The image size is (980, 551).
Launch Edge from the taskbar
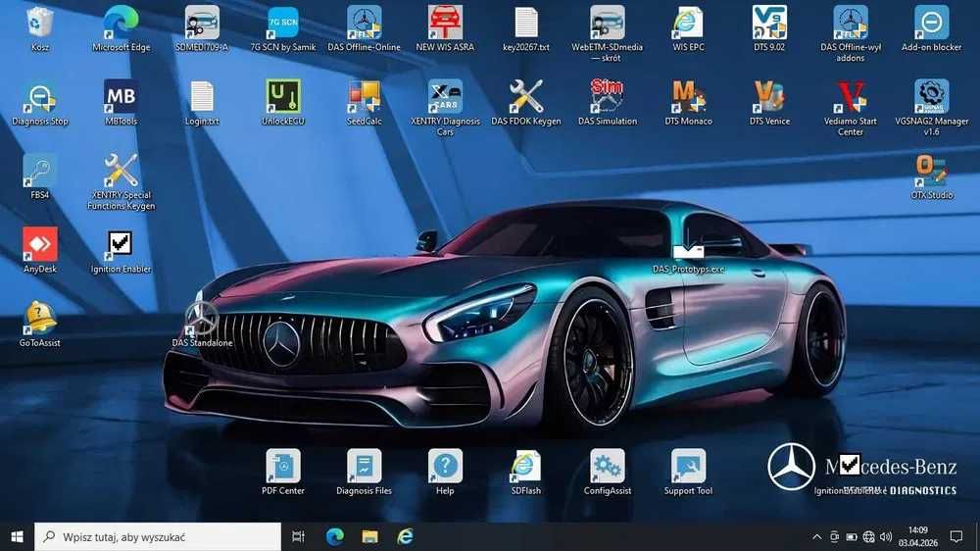point(334,536)
